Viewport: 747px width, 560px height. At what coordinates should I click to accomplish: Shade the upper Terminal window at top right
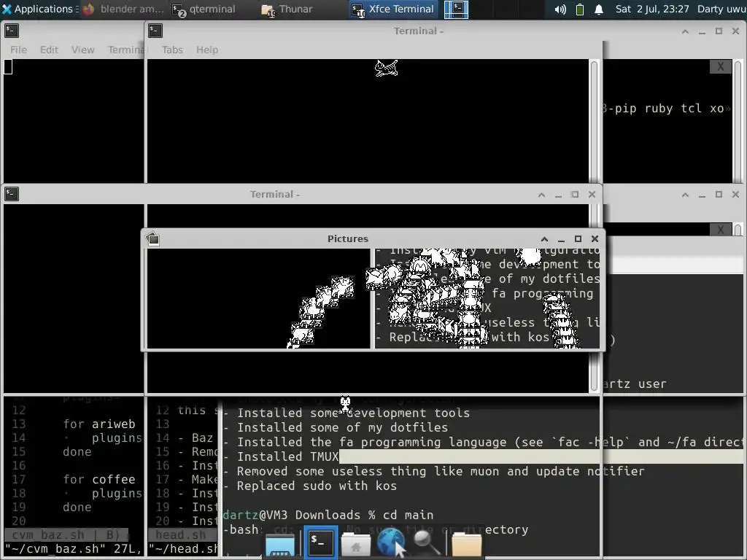pyautogui.click(x=685, y=31)
